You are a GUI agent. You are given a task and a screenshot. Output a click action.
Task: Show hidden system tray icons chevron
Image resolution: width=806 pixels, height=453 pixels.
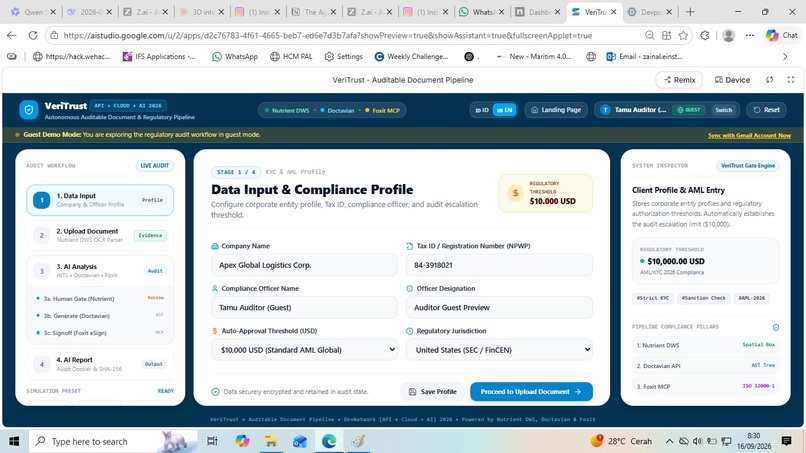coord(669,441)
